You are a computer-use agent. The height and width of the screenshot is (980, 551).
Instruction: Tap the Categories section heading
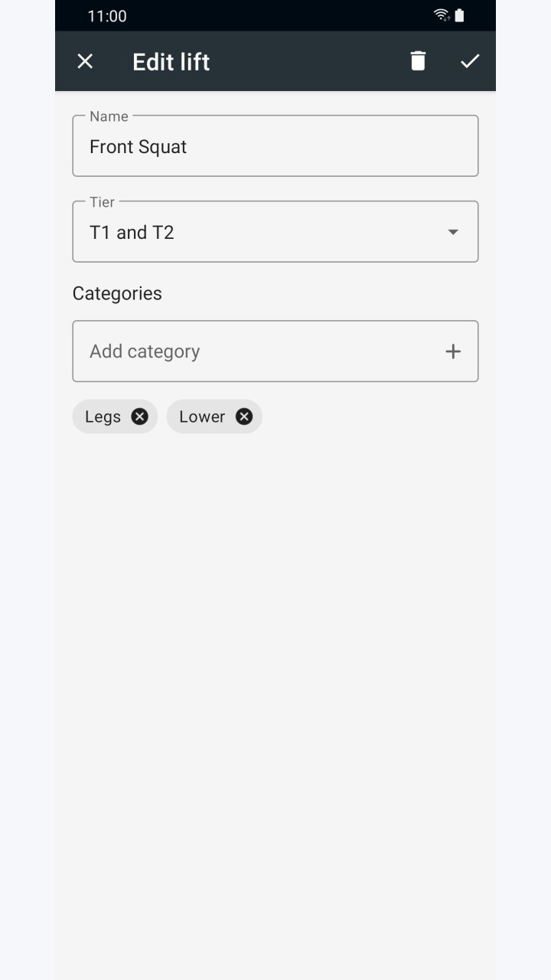point(117,293)
